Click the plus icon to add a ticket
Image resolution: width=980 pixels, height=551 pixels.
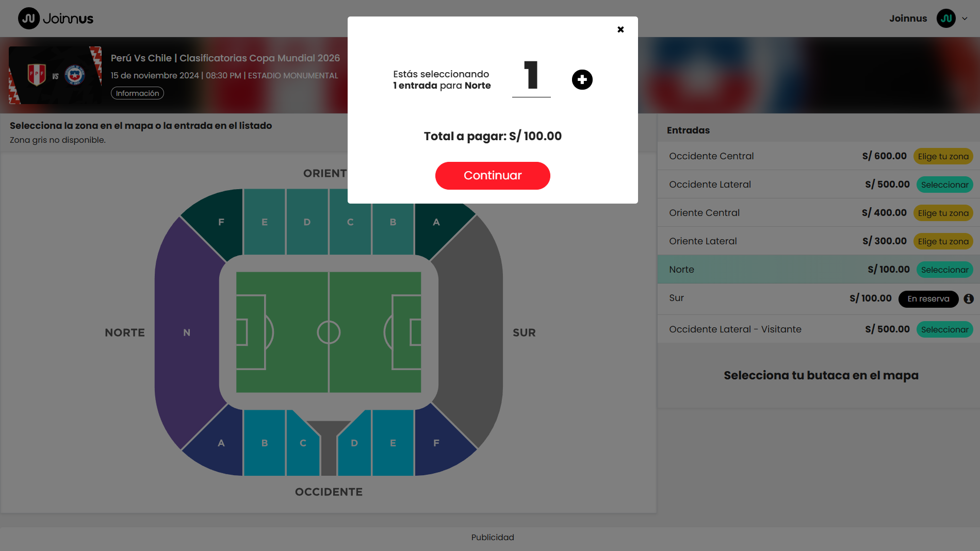tap(582, 79)
